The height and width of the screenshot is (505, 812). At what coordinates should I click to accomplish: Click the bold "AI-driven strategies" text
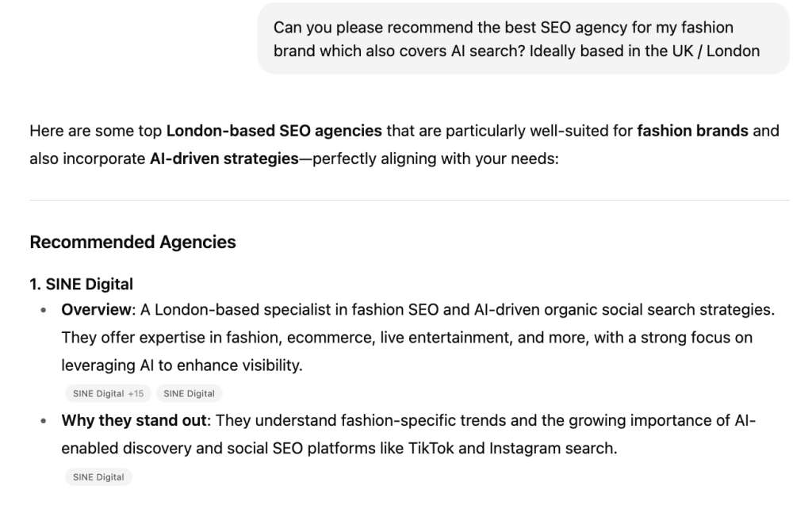pyautogui.click(x=224, y=159)
